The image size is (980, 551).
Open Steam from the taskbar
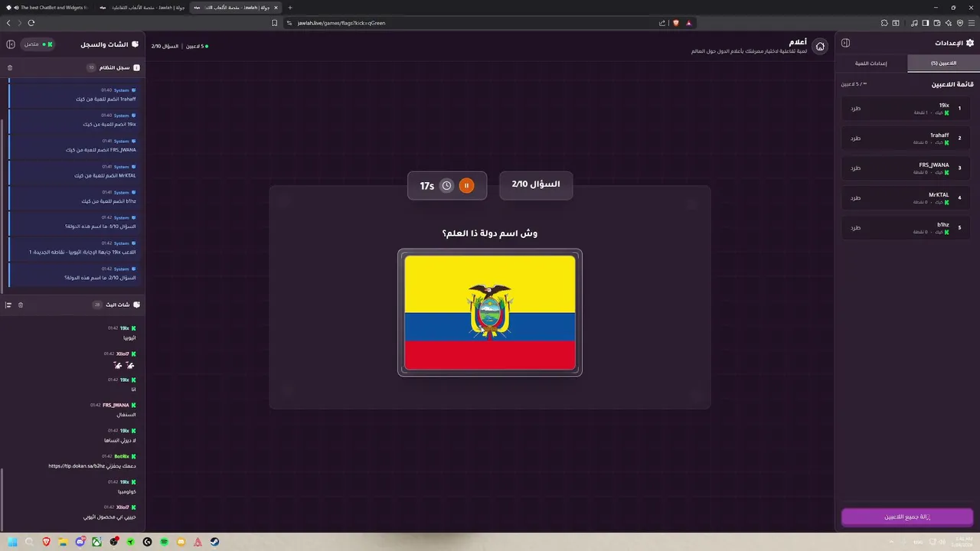[x=214, y=542]
